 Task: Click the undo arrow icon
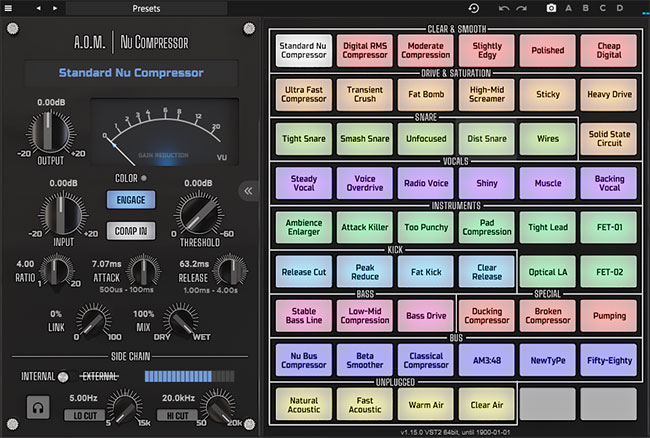[504, 8]
